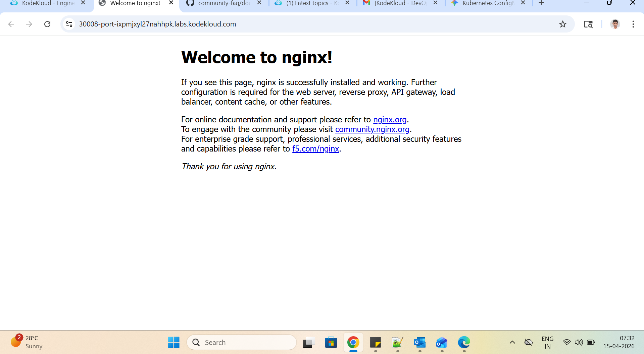The height and width of the screenshot is (354, 644).
Task: View site information icon in address bar
Action: pos(69,24)
